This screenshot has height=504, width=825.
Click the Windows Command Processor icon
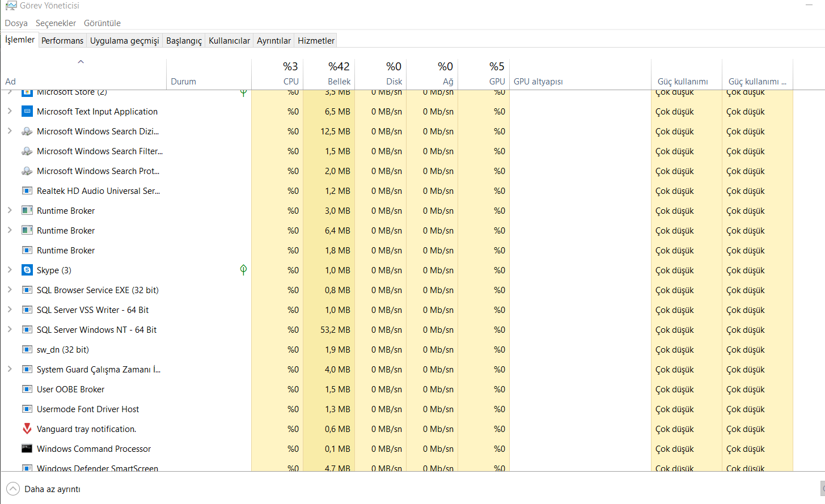(x=27, y=449)
